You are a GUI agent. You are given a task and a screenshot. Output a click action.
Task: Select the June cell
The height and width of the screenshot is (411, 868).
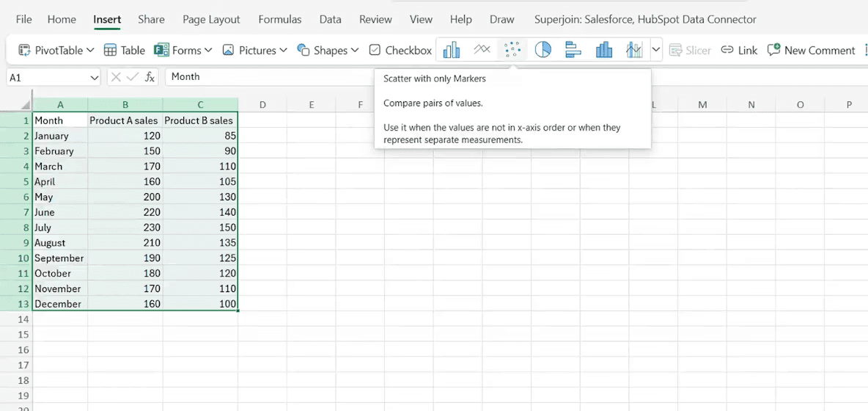coord(60,212)
